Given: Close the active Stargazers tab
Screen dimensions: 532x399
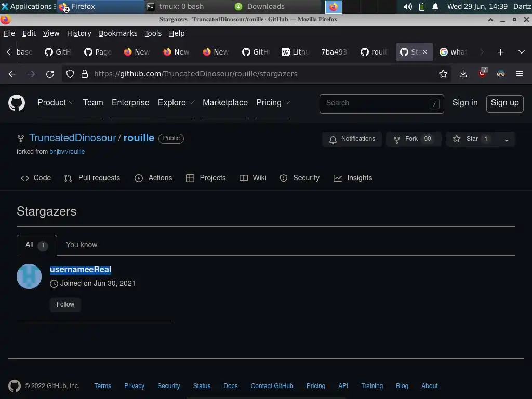Looking at the screenshot, I should click(425, 52).
